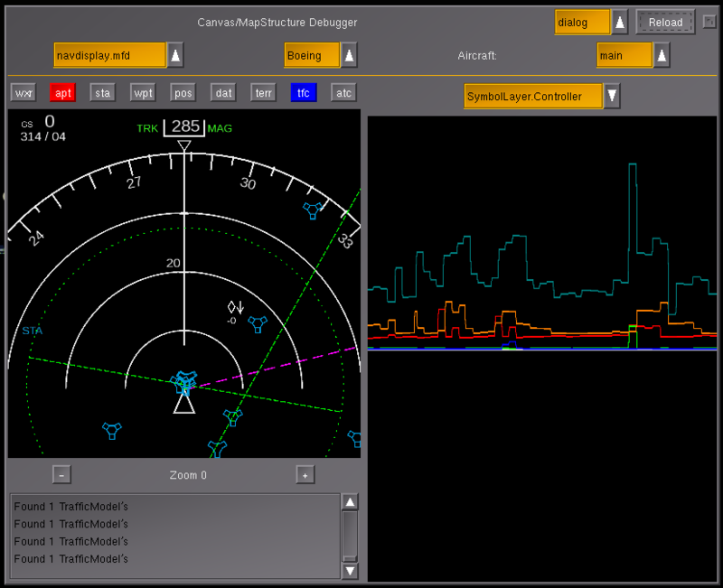
Task: Toggle the active apt airport layer
Action: (x=63, y=91)
